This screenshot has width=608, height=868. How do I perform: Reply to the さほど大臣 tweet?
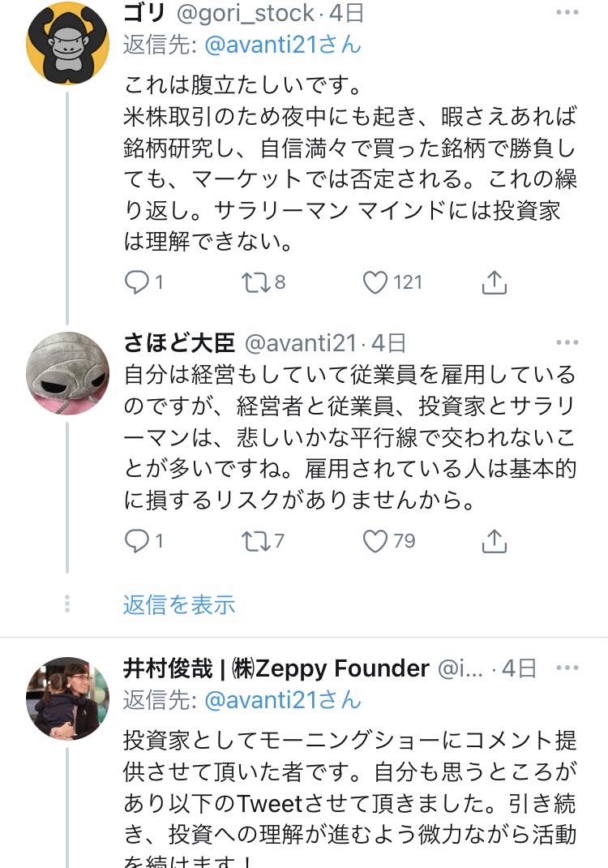point(137,541)
